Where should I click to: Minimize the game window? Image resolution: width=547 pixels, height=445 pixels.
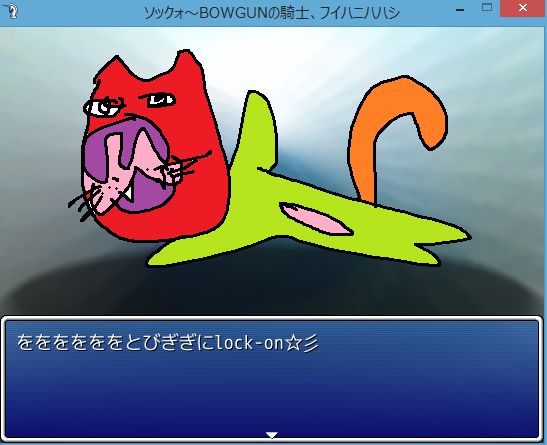(x=460, y=9)
